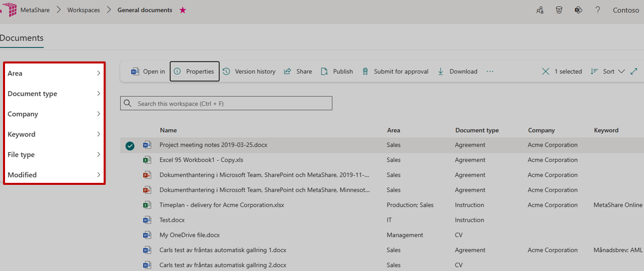
Task: Click the people sharing icon in header
Action: click(x=540, y=10)
